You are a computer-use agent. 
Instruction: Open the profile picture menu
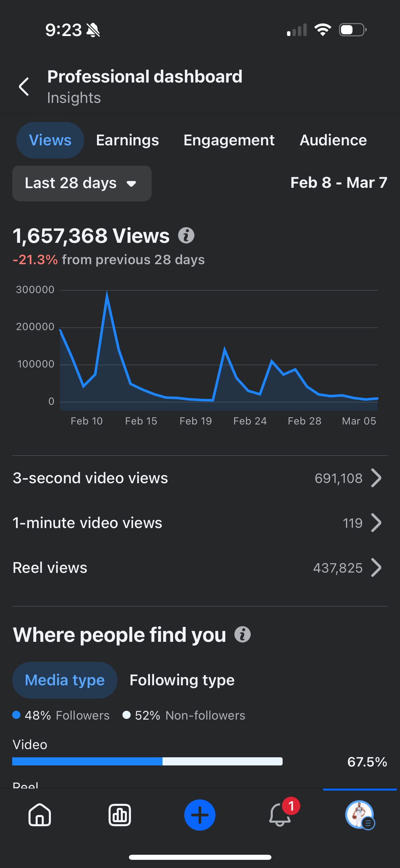(360, 815)
